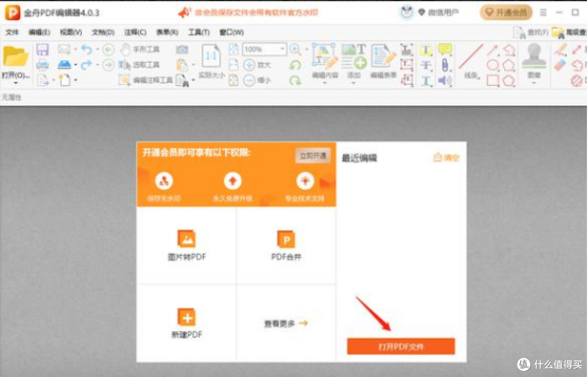Open the PDF合并 merge tile
Screen dimensions: 588x377
pos(286,245)
